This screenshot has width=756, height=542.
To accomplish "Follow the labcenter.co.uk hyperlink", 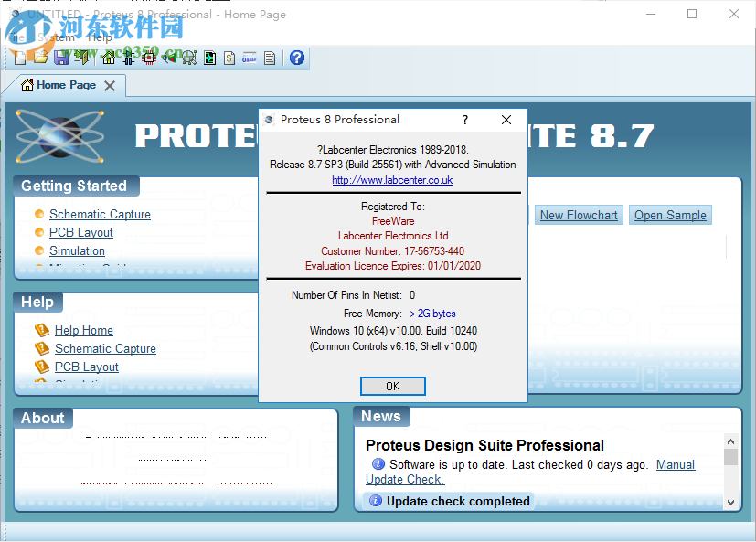I will click(391, 180).
